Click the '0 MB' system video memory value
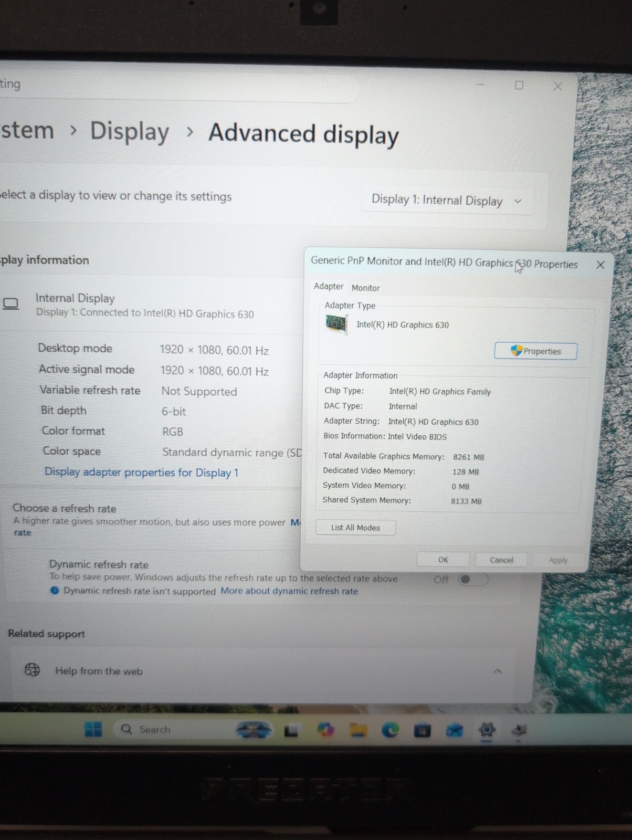The image size is (632, 840). [x=460, y=486]
